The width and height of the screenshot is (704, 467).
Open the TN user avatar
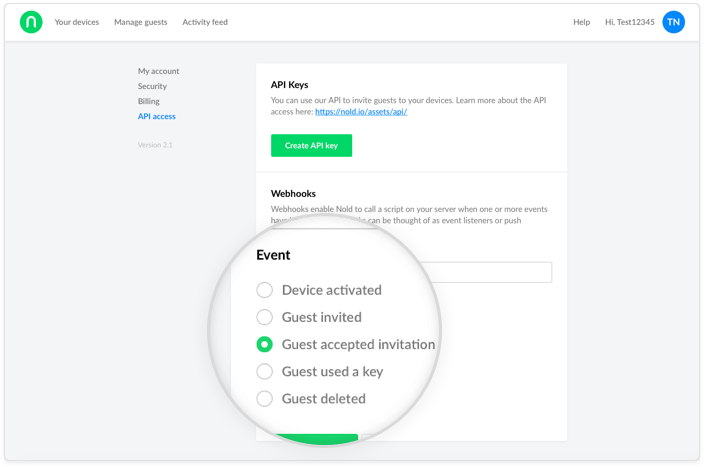coord(674,22)
